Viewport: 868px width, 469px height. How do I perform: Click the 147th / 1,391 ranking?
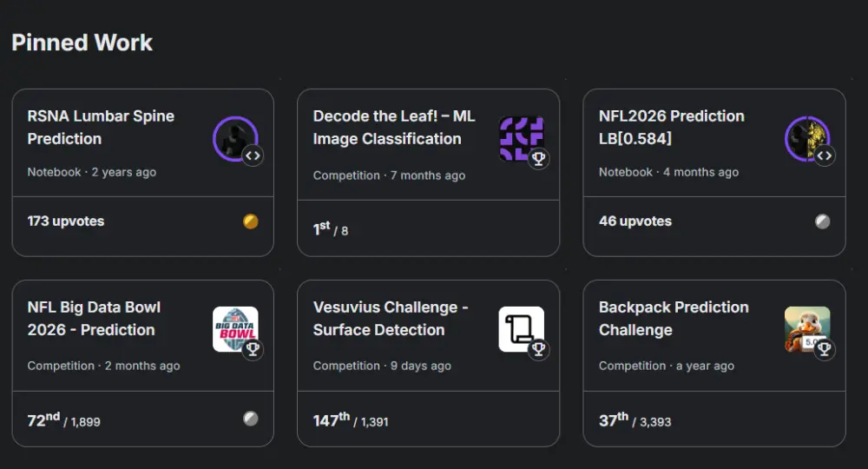pyautogui.click(x=351, y=420)
